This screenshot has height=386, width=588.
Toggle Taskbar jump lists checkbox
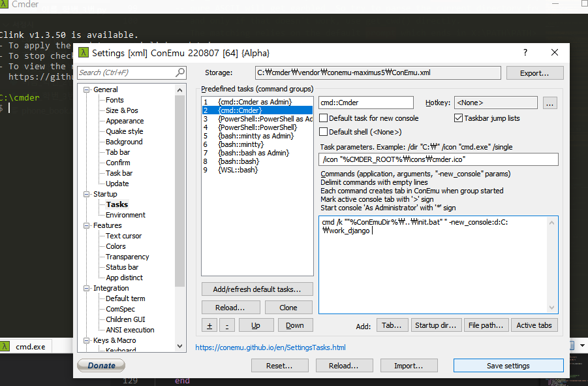click(x=458, y=118)
